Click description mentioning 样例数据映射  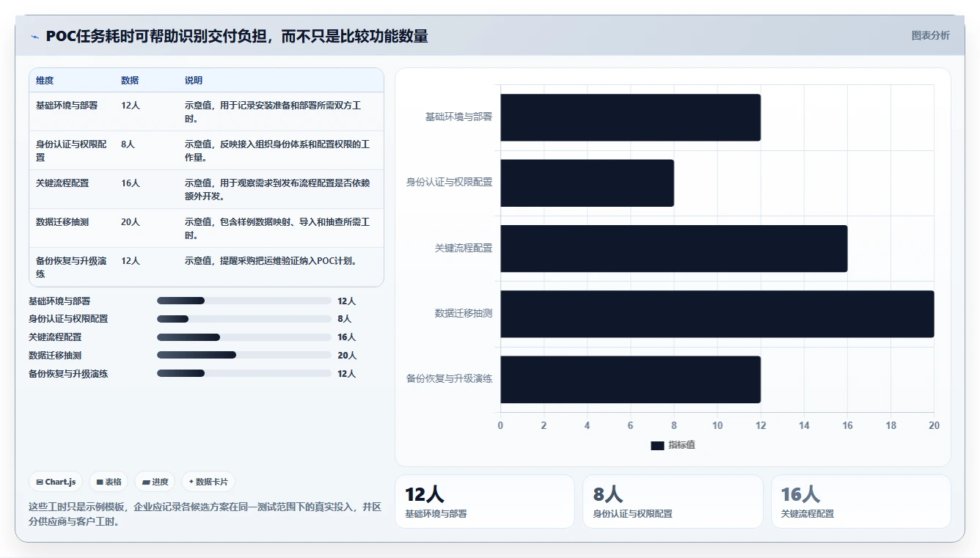277,229
